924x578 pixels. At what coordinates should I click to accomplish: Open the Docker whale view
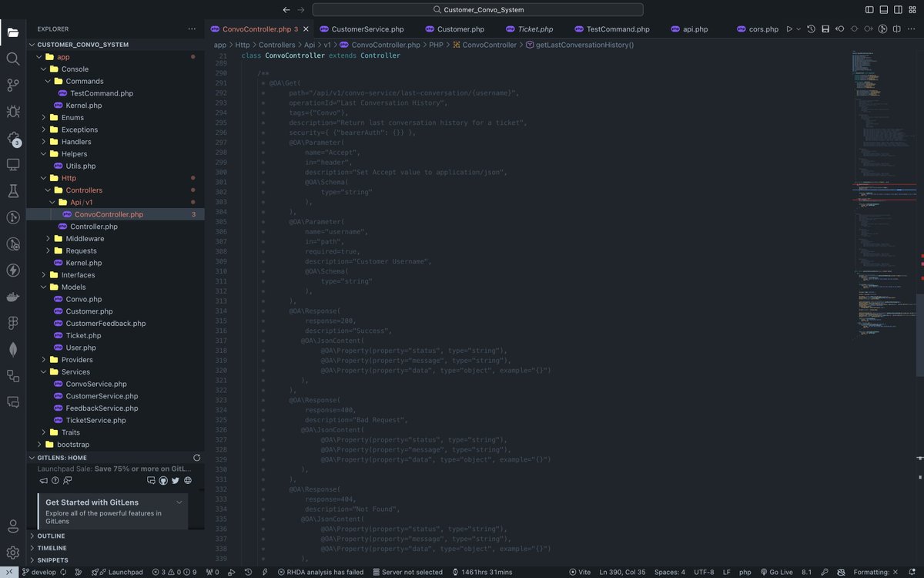12,297
